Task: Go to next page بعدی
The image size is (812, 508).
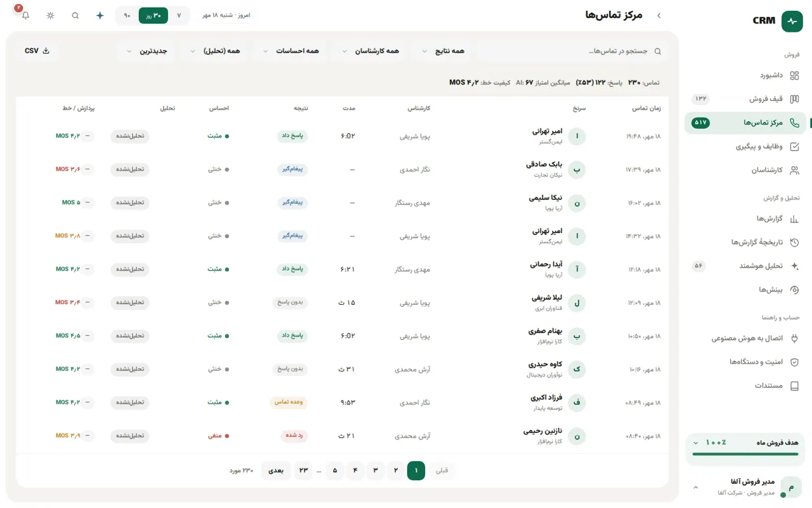Action: [x=276, y=471]
